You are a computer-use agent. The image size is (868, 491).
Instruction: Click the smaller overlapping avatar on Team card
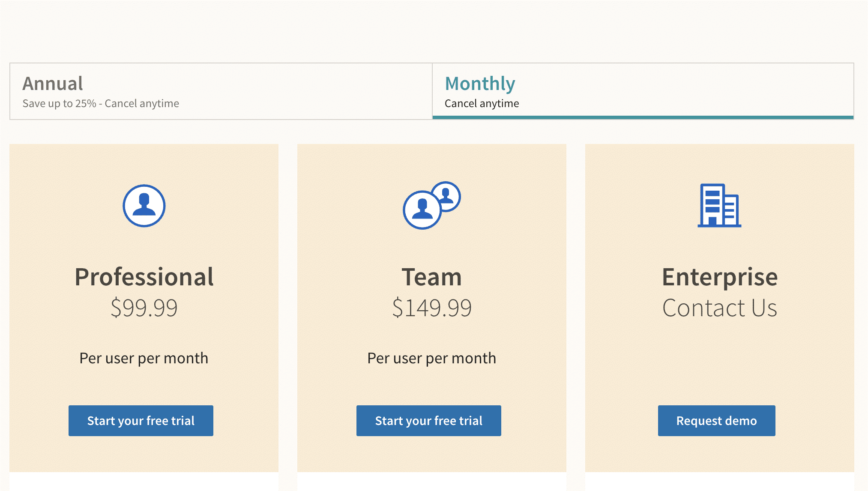pos(447,196)
